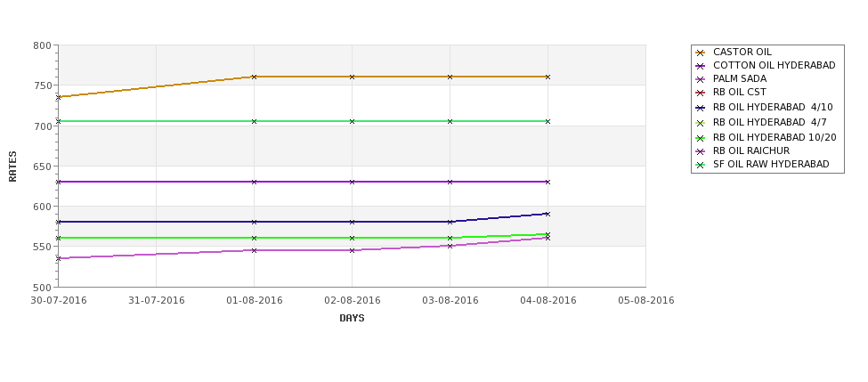
Task: Click the RB OIL CST legend marker
Action: tap(700, 93)
